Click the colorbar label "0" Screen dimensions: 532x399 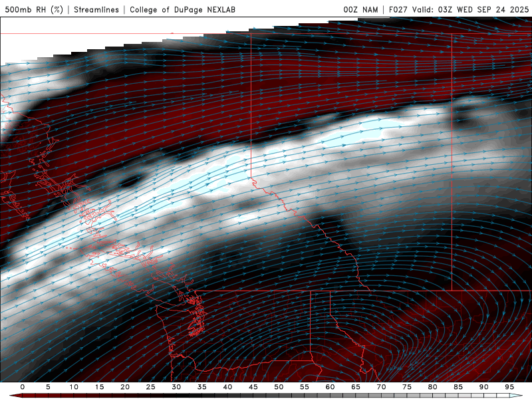pyautogui.click(x=23, y=387)
